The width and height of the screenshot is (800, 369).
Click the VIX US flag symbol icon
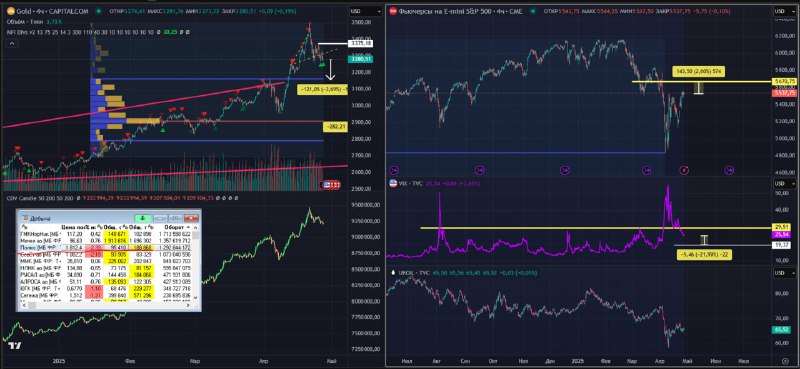393,183
